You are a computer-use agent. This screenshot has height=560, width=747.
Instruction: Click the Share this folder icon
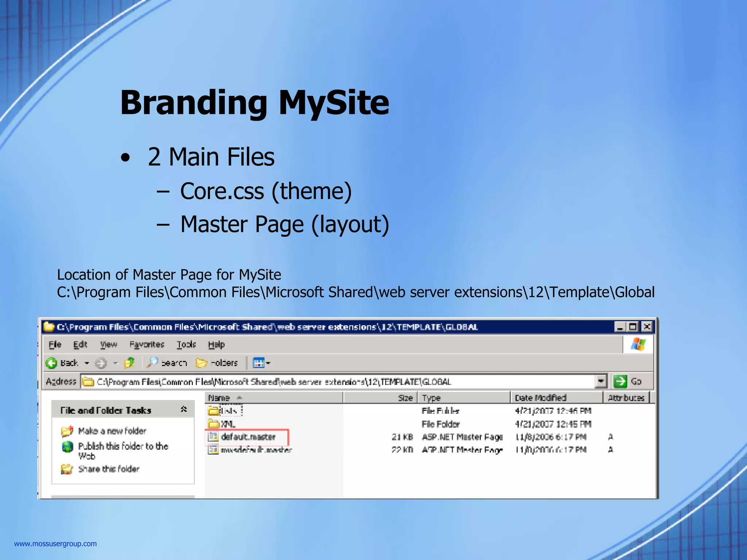point(67,469)
